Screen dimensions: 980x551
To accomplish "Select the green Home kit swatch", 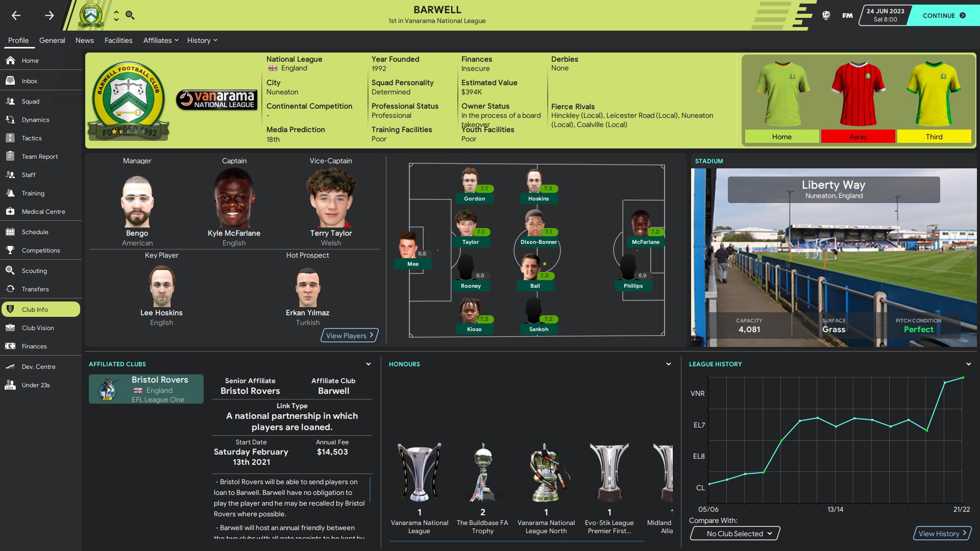I will pyautogui.click(x=782, y=137).
